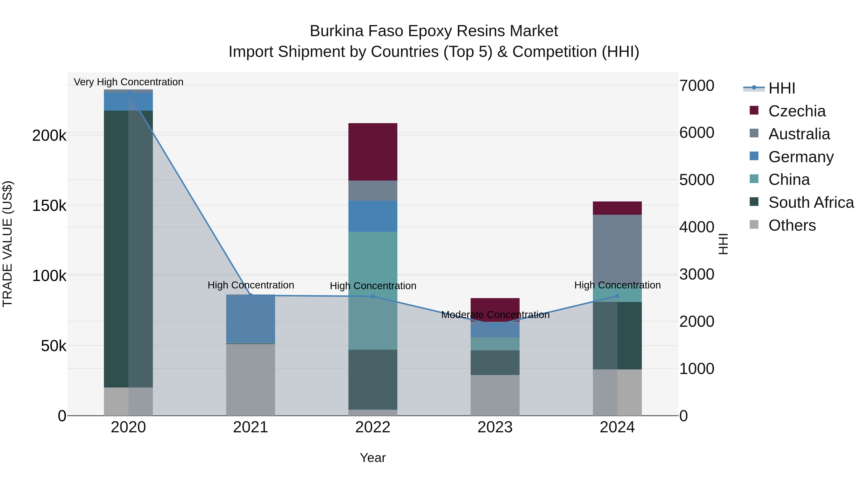Toggle South Africa series in legend

pos(802,202)
